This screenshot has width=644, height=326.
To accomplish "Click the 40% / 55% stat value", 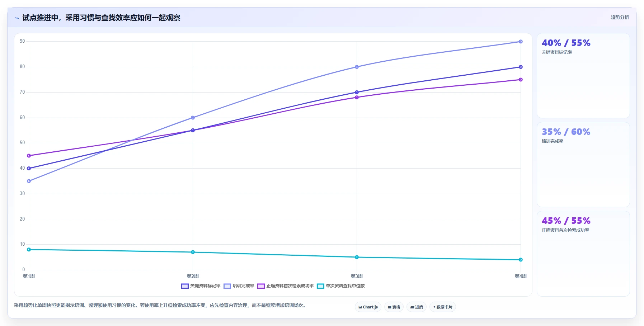I will [x=566, y=43].
